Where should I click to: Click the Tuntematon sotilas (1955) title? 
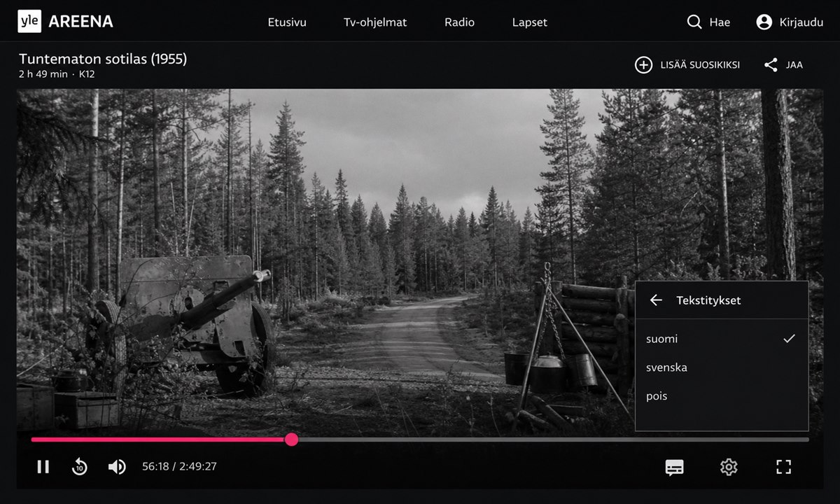pos(103,59)
